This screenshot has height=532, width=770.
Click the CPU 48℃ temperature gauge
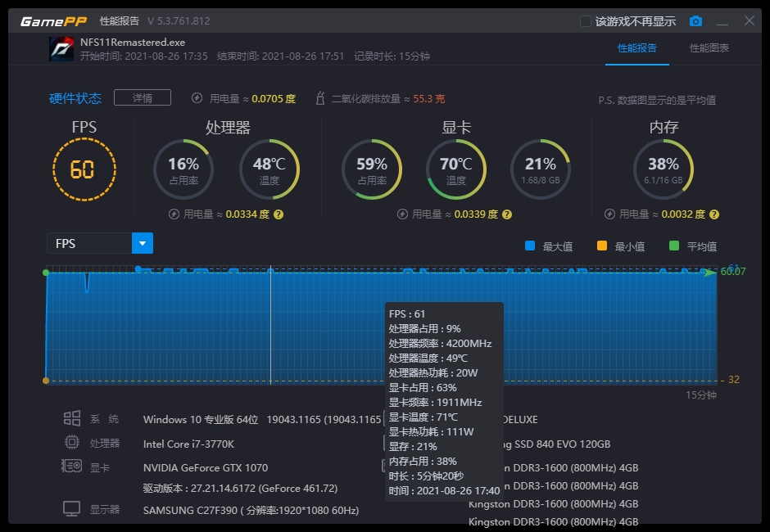click(269, 169)
